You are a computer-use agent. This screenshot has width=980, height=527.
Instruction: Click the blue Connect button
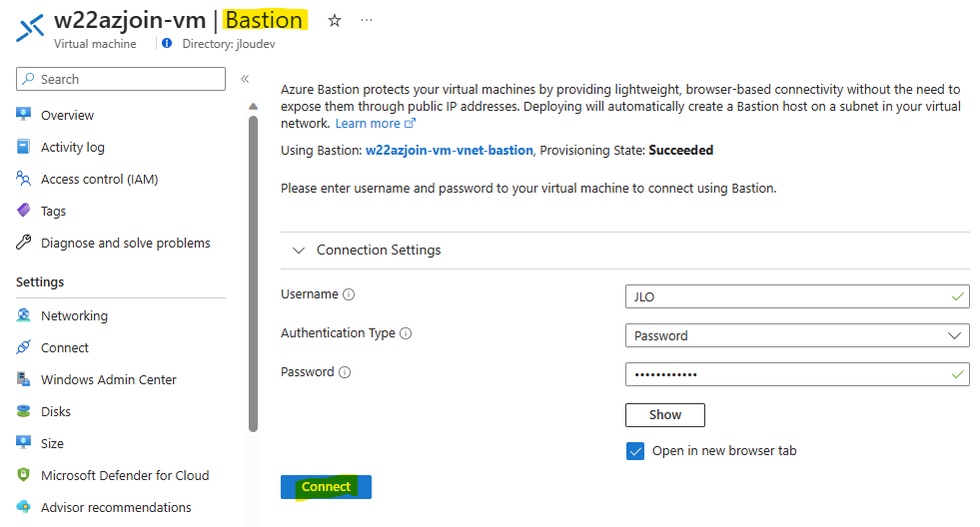click(x=326, y=487)
